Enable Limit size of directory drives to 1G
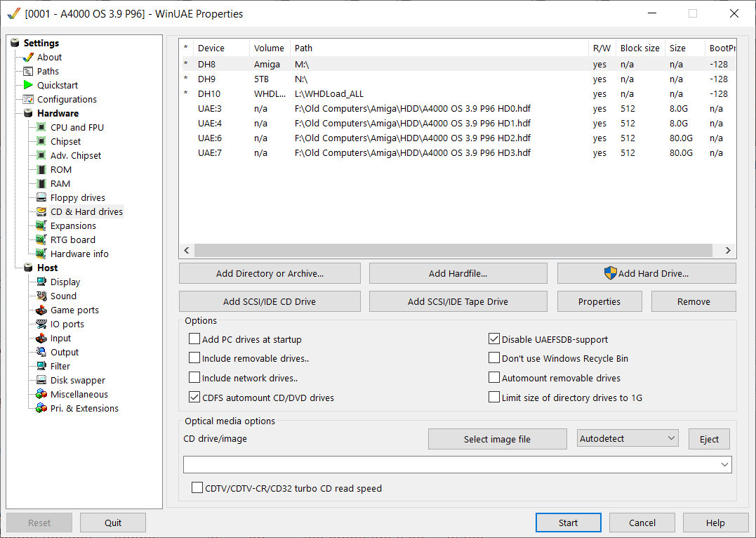This screenshot has width=756, height=538. click(493, 397)
